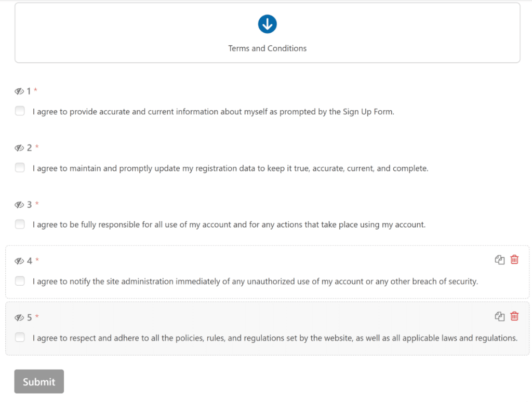Image resolution: width=532 pixels, height=402 pixels.
Task: Click the blue circular down-arrow icon
Action: [x=267, y=24]
